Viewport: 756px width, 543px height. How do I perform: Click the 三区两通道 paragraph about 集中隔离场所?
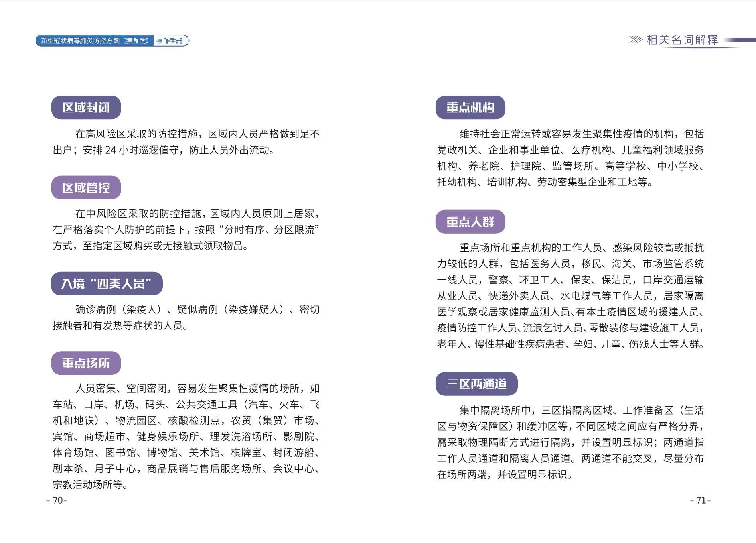570,442
